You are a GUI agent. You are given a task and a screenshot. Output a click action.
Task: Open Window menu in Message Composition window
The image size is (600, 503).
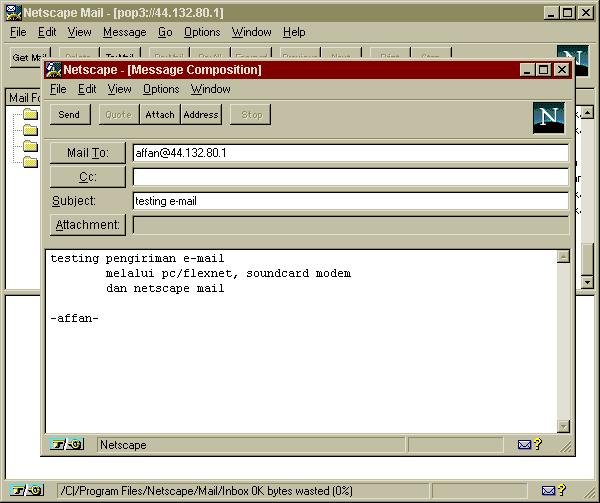(x=211, y=89)
